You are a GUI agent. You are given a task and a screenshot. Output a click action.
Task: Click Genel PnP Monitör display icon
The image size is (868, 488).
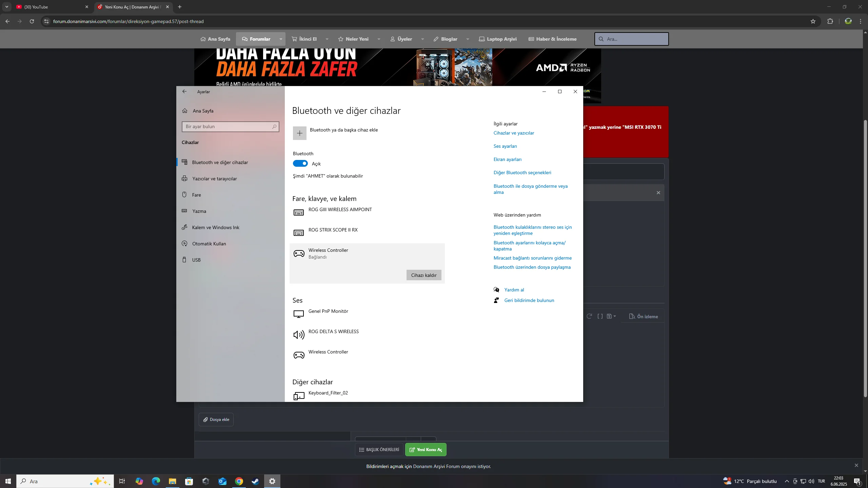299,314
